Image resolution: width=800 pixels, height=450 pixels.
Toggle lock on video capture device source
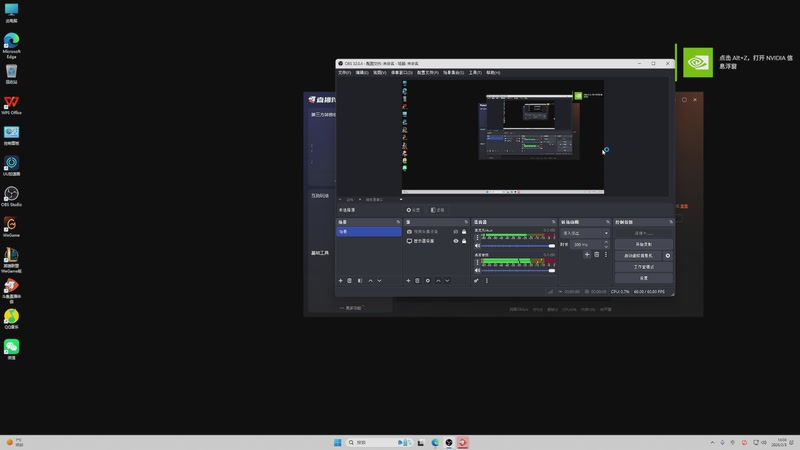pyautogui.click(x=464, y=232)
